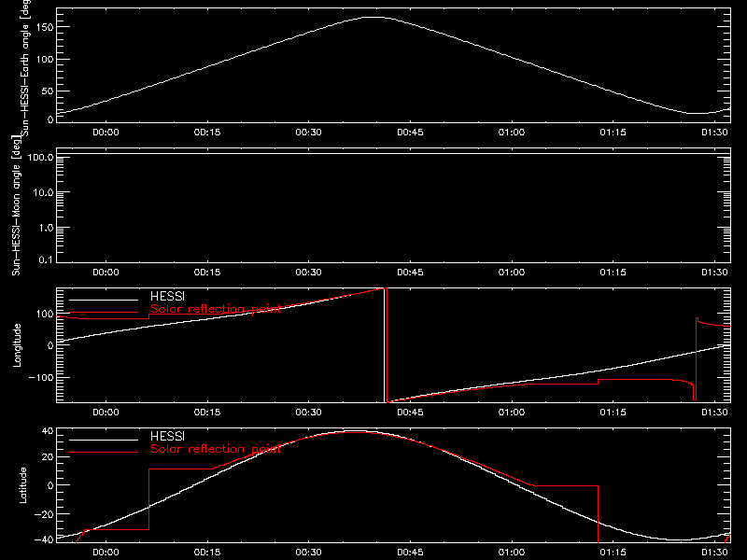Click the 0.1 tick on Moon angle plot

click(46, 259)
